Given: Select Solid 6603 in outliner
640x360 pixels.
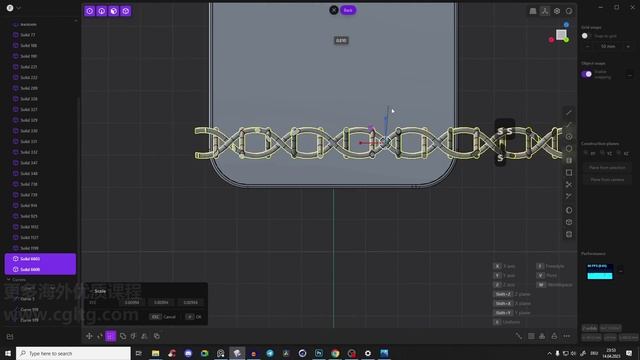Looking at the screenshot, I should coord(40,259).
